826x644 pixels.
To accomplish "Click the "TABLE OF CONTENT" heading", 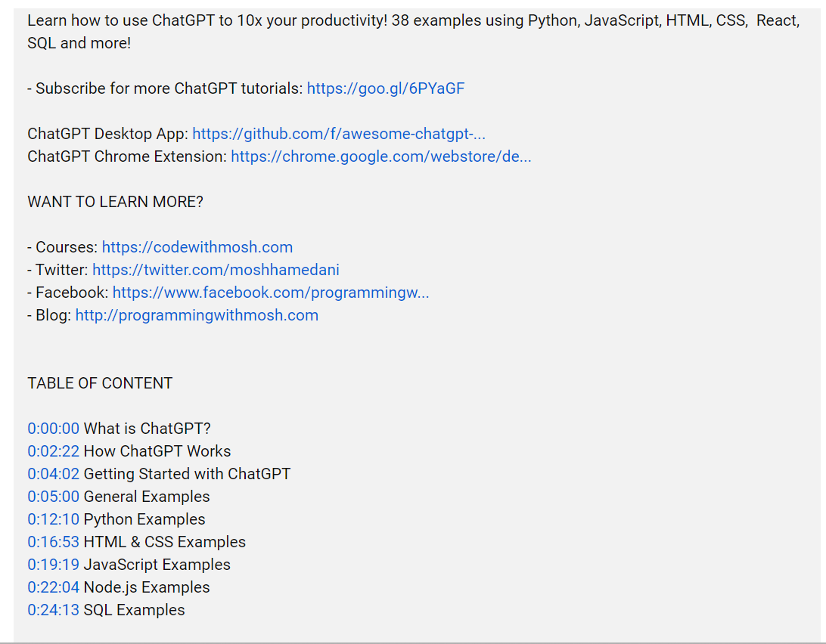I will [x=100, y=382].
